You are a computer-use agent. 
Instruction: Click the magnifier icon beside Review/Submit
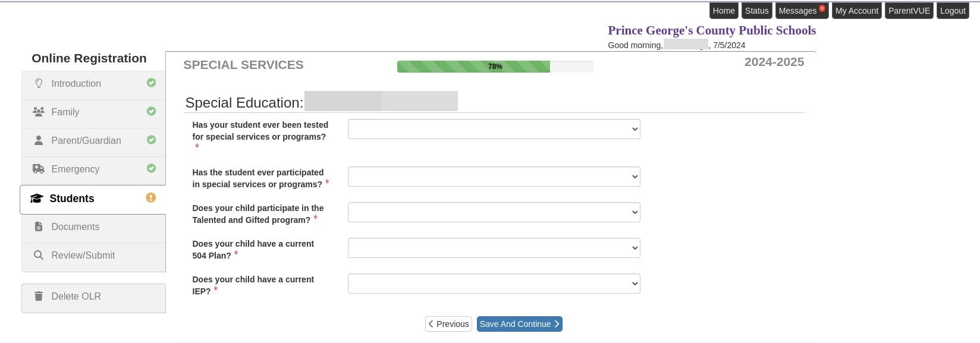pos(39,255)
